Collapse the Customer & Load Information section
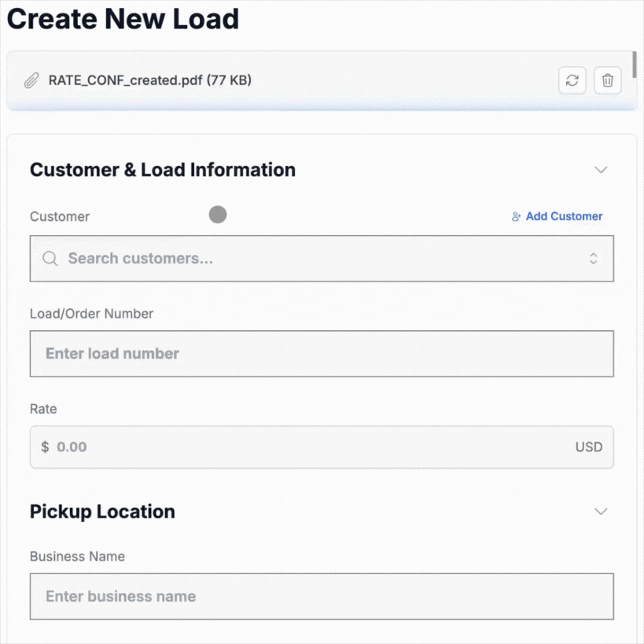The width and height of the screenshot is (644, 644). pos(601,170)
